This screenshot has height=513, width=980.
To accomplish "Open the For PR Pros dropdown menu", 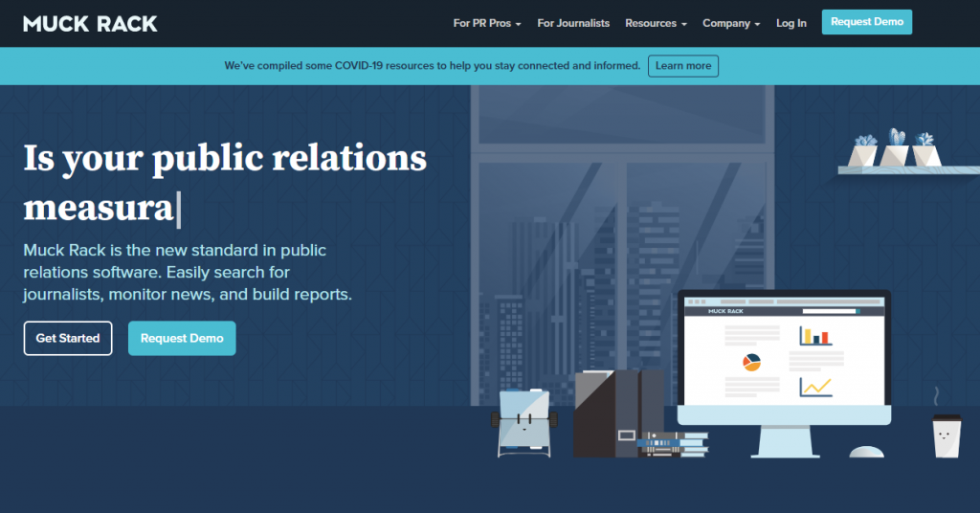I will (x=487, y=23).
